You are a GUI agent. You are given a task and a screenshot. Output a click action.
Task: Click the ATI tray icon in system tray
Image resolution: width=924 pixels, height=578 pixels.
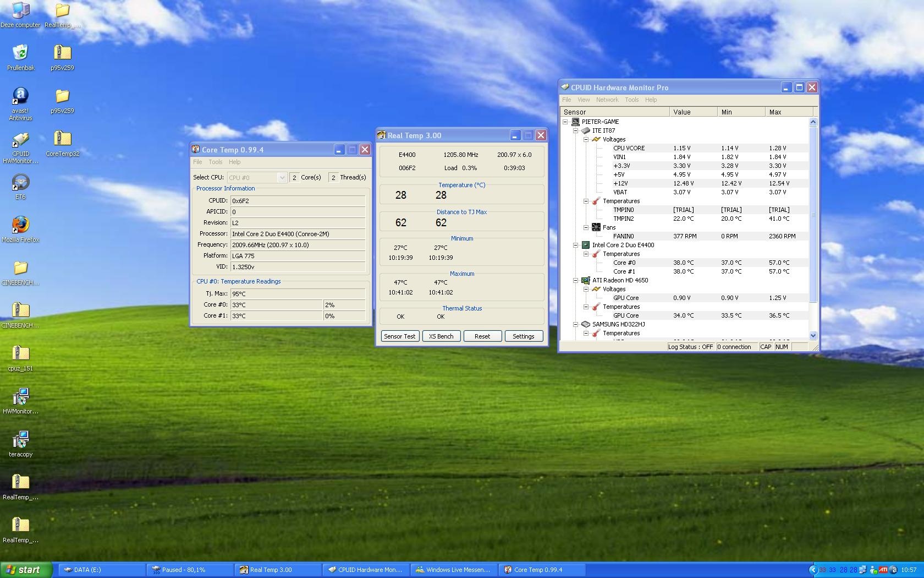[x=883, y=570]
